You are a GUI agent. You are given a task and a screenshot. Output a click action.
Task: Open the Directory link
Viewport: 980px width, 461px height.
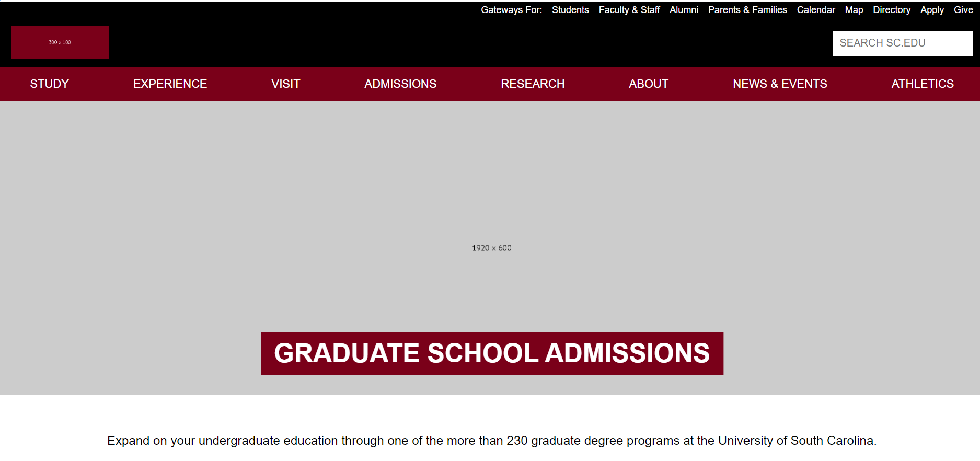click(892, 10)
